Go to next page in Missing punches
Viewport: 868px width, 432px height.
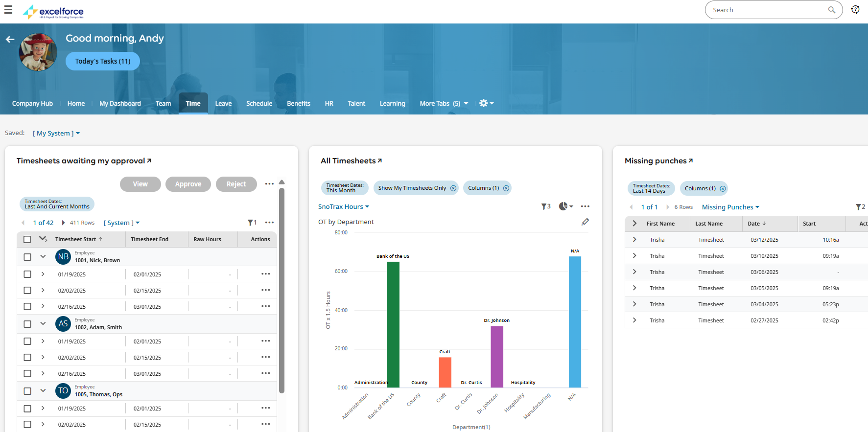tap(667, 207)
